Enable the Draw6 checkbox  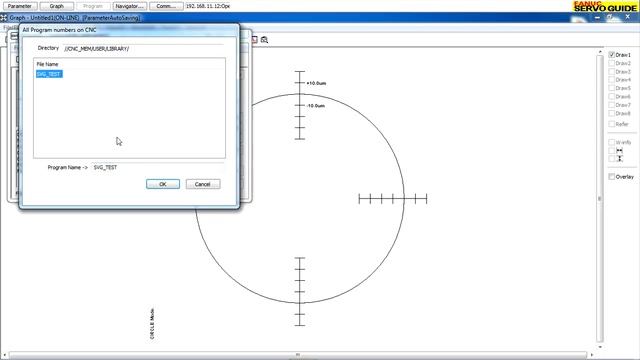(x=611, y=96)
